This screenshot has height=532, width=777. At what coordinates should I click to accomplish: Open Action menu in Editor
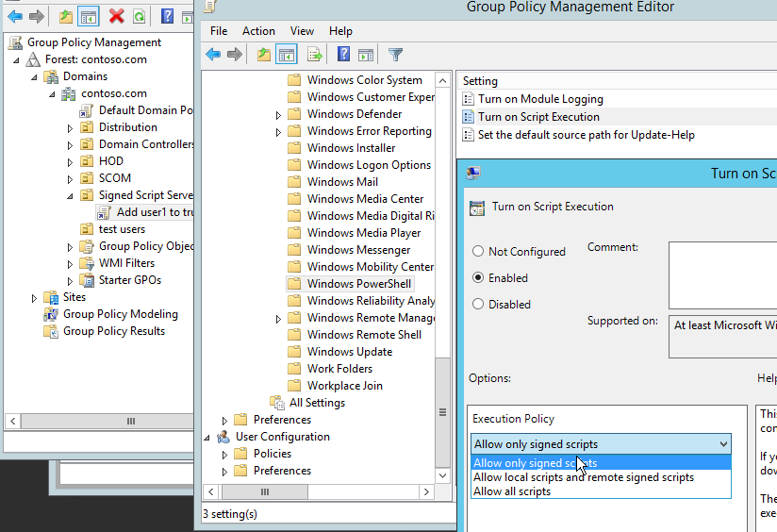pos(258,31)
